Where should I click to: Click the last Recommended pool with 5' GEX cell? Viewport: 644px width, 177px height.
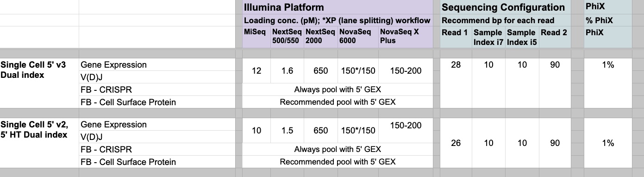pyautogui.click(x=338, y=162)
